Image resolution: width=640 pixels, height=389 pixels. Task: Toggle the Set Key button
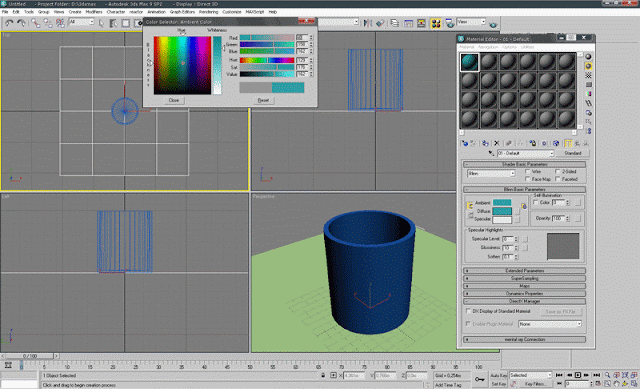tap(498, 384)
